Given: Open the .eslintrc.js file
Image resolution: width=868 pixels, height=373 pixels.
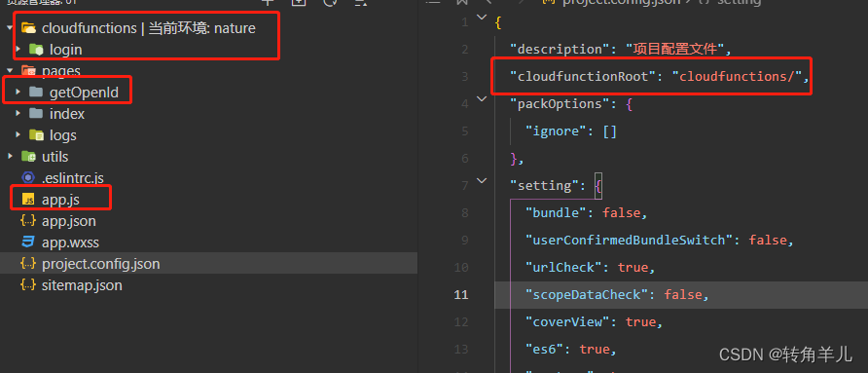Looking at the screenshot, I should (x=73, y=178).
